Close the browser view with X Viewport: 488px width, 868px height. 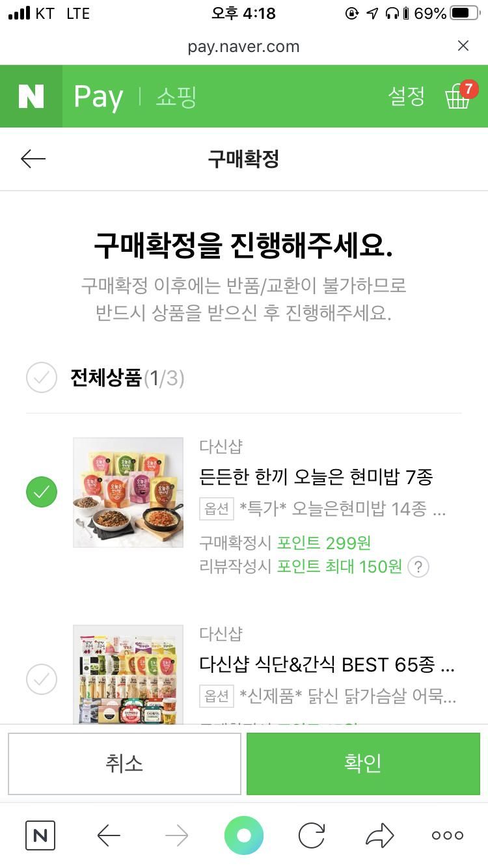463,46
